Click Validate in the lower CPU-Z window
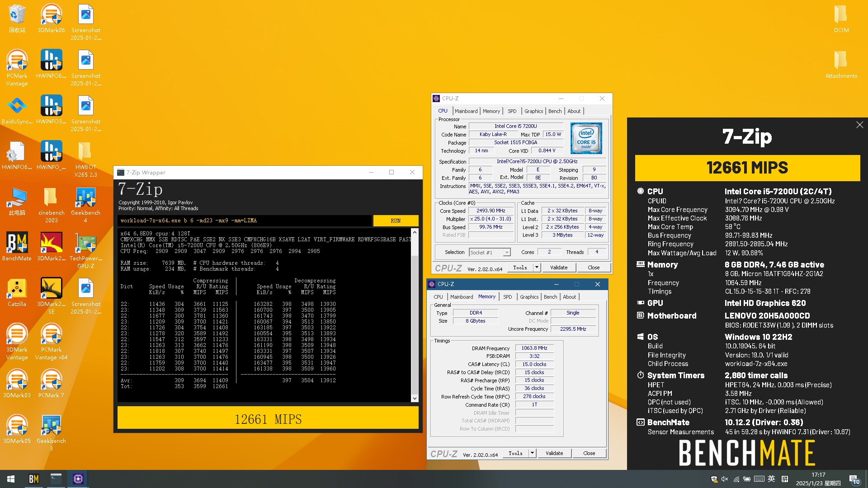The height and width of the screenshot is (488, 868). 554,453
